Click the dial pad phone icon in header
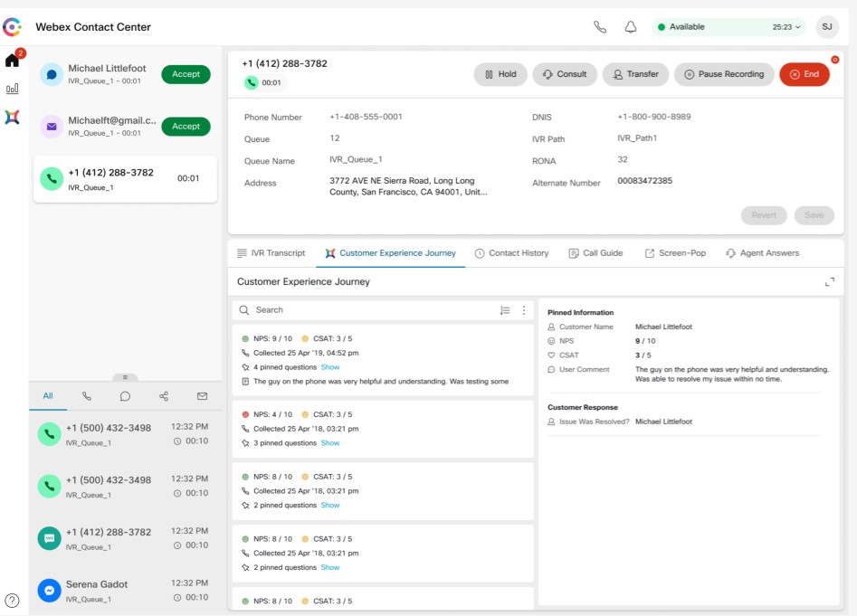Viewport: 857px width, 616px height. pyautogui.click(x=600, y=27)
